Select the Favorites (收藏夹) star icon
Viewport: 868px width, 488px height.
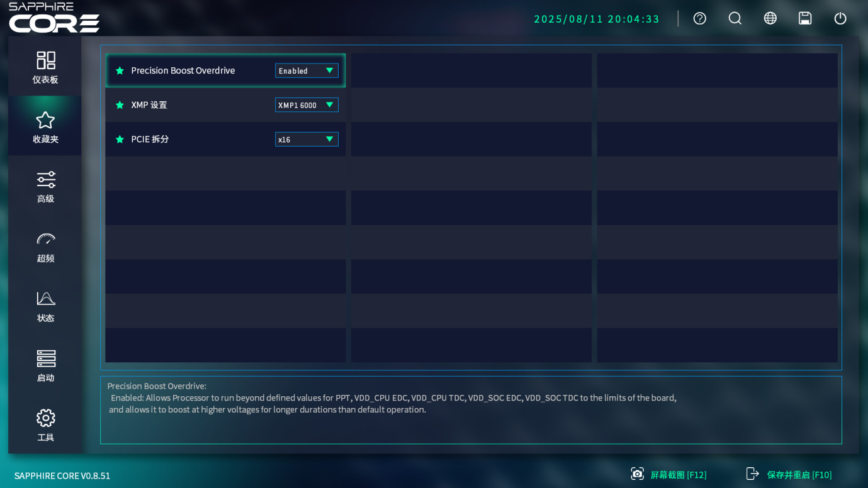point(45,120)
